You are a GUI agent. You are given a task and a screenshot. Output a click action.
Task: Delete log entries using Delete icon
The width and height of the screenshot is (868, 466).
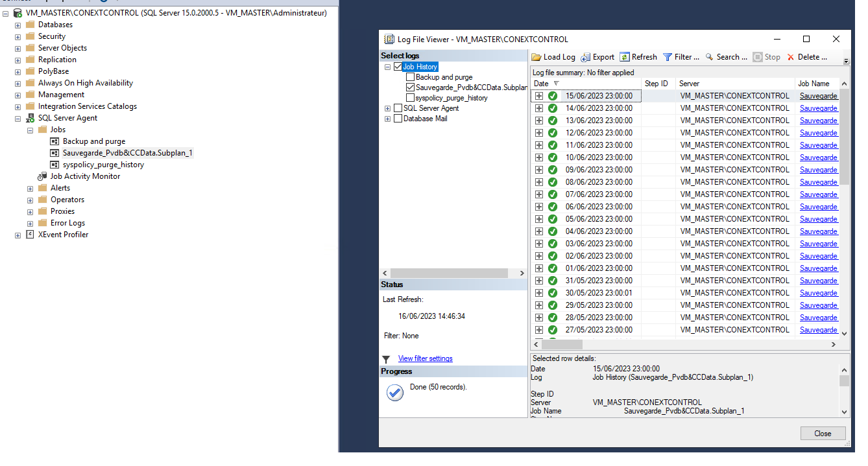tap(791, 57)
